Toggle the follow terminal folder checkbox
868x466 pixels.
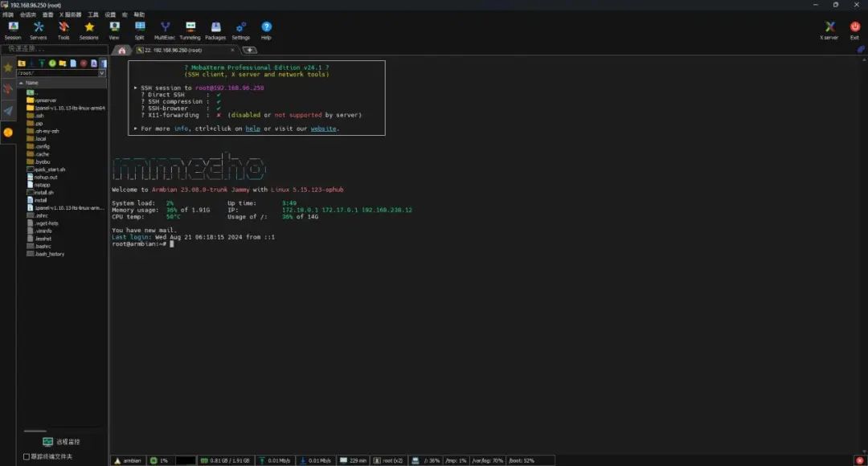(x=26, y=456)
